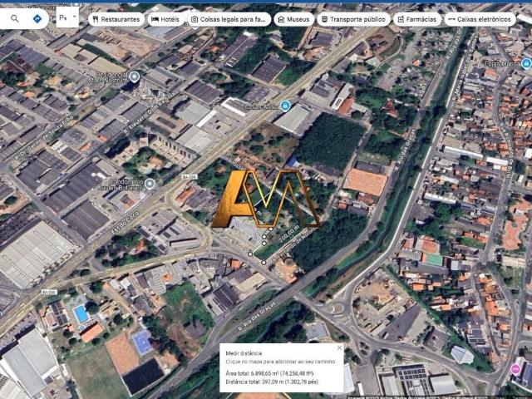Open the Residencial Mare Nostrum map pin
Viewport: 532px width, 399px height.
point(135,76)
